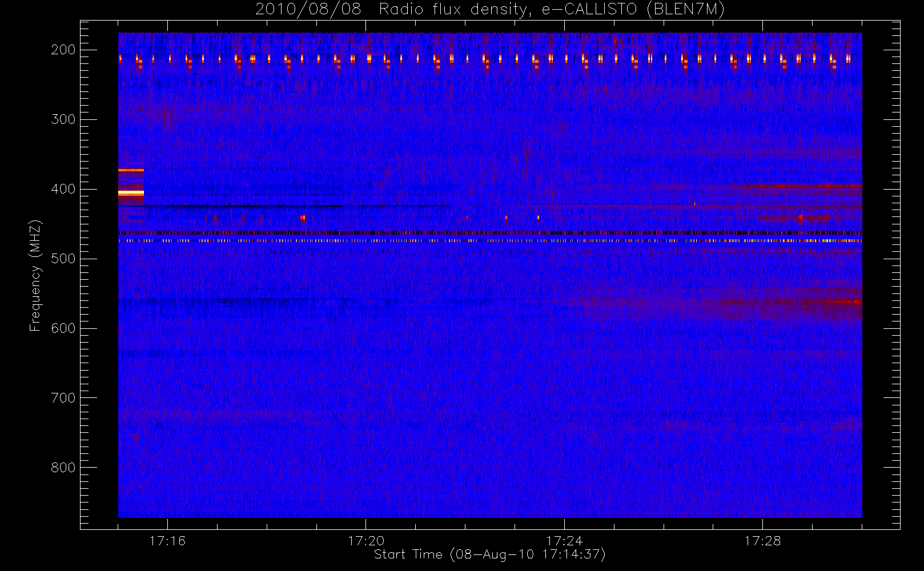Click the 800 frequency tick label
The height and width of the screenshot is (571, 924).
(x=63, y=468)
